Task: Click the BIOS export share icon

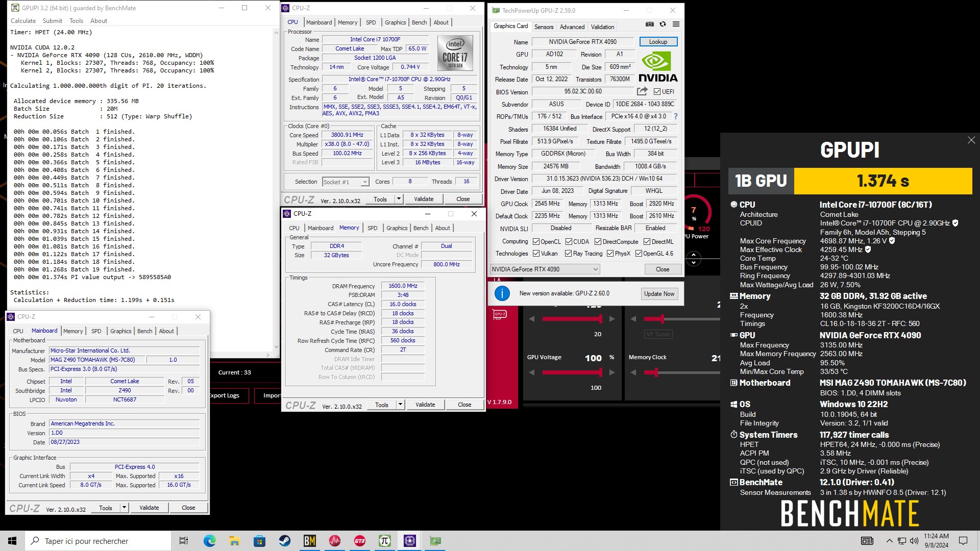Action: click(642, 91)
